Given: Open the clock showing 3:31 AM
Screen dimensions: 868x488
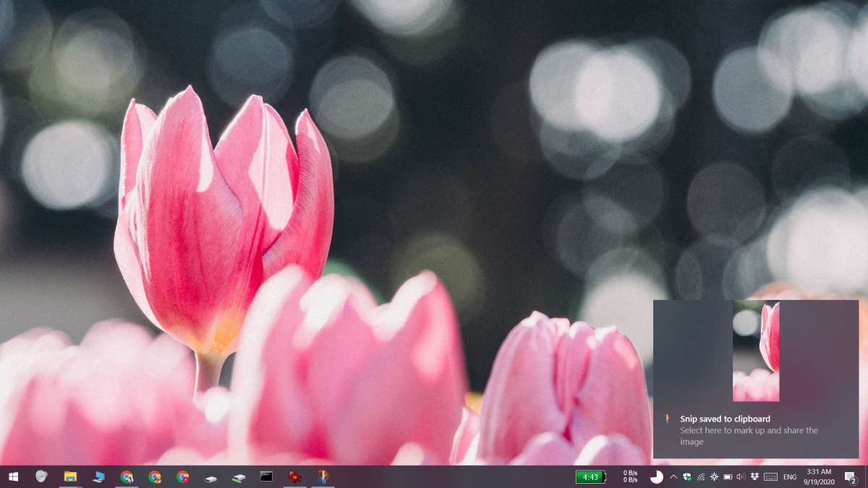Looking at the screenshot, I should (819, 476).
